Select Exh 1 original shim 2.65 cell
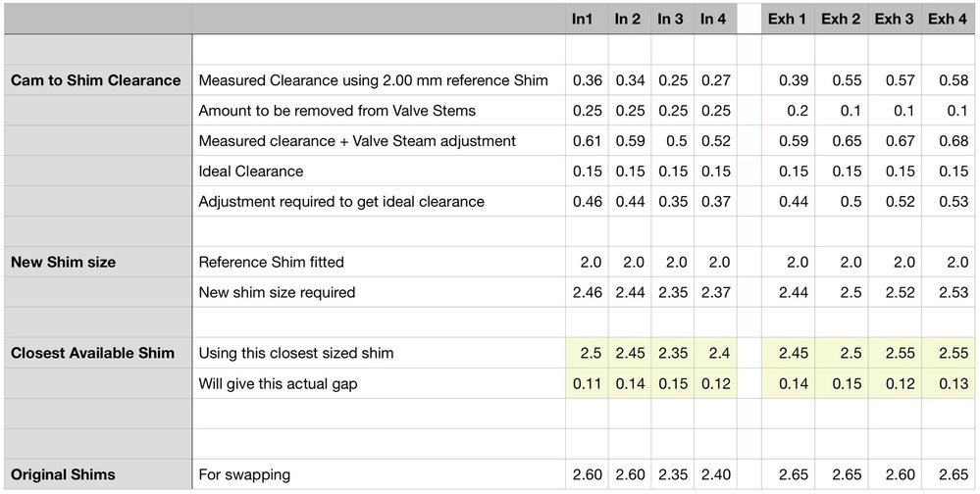980x494 pixels. point(788,474)
